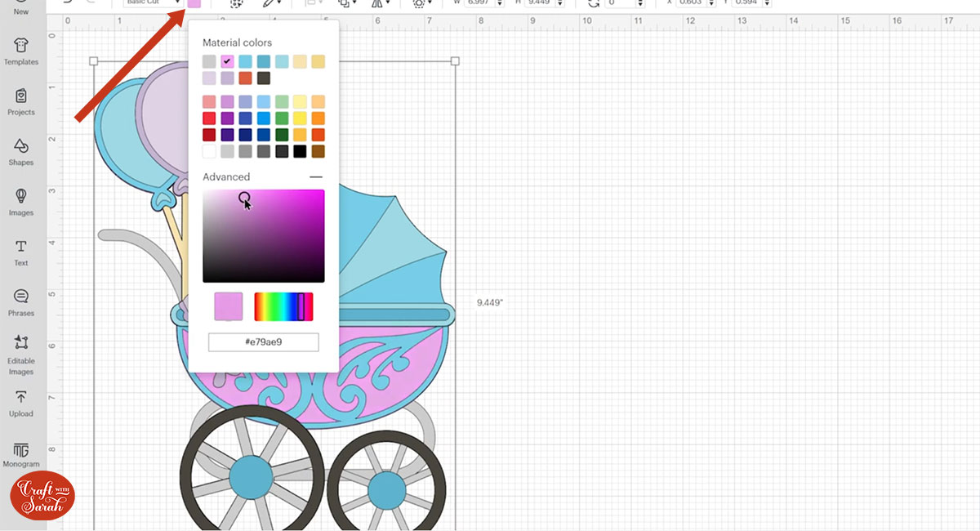Click the current color preview square
The width and height of the screenshot is (980, 531).
click(x=229, y=306)
